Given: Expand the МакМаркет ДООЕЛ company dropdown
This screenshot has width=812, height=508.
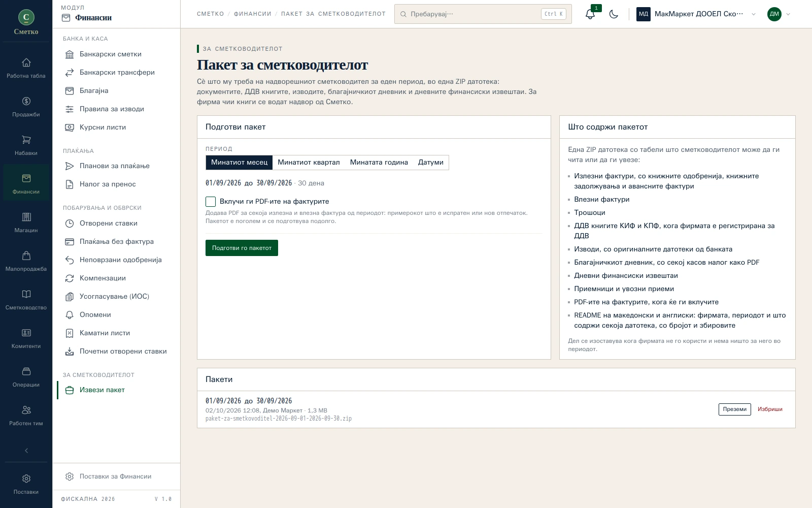Looking at the screenshot, I should coord(696,14).
